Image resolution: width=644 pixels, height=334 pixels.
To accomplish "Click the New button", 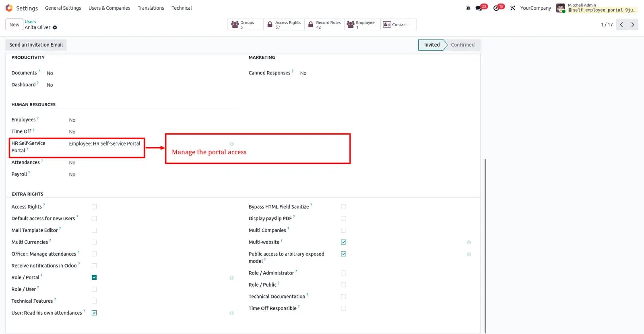I will [14, 25].
